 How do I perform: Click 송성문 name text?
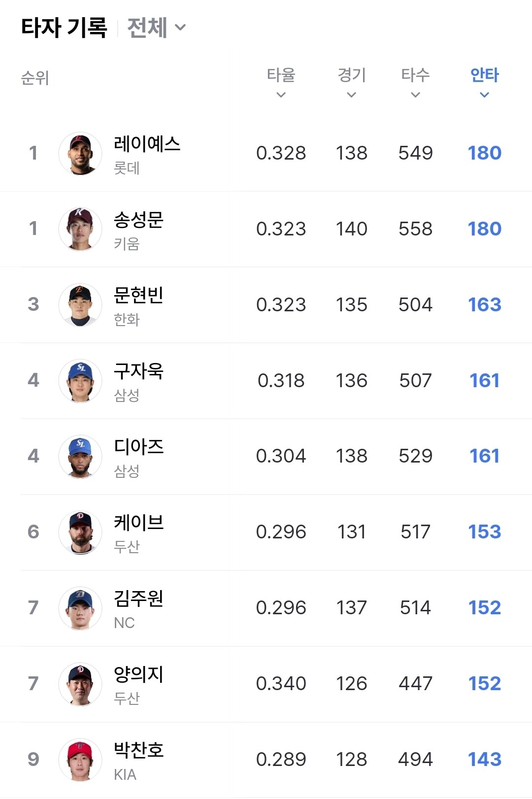click(x=138, y=220)
